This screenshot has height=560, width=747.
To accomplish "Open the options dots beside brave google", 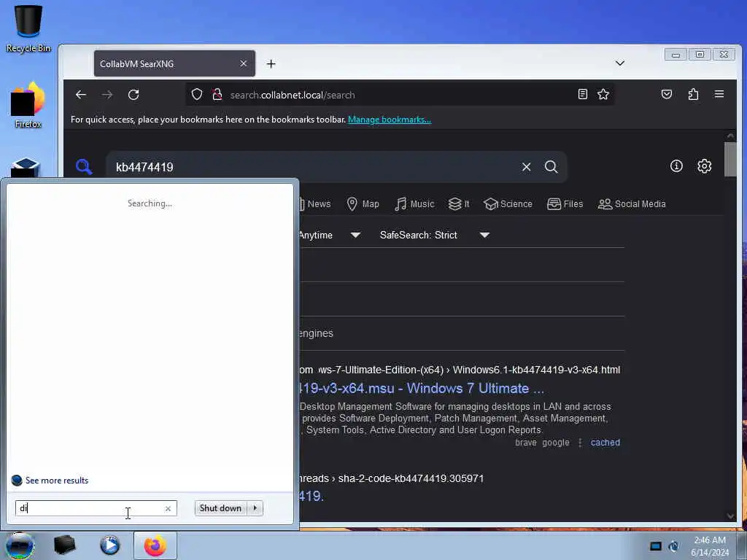I will (580, 443).
